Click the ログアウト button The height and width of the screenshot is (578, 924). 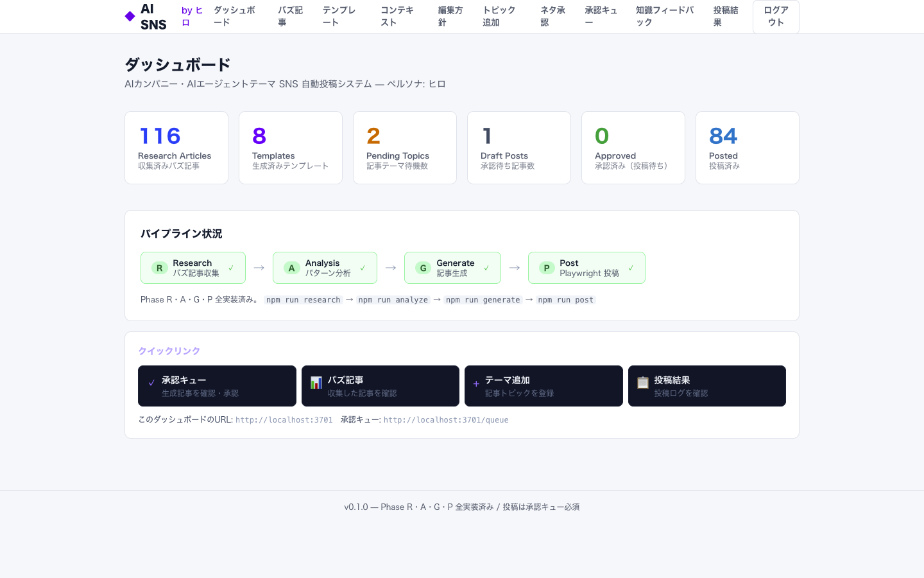click(x=776, y=16)
